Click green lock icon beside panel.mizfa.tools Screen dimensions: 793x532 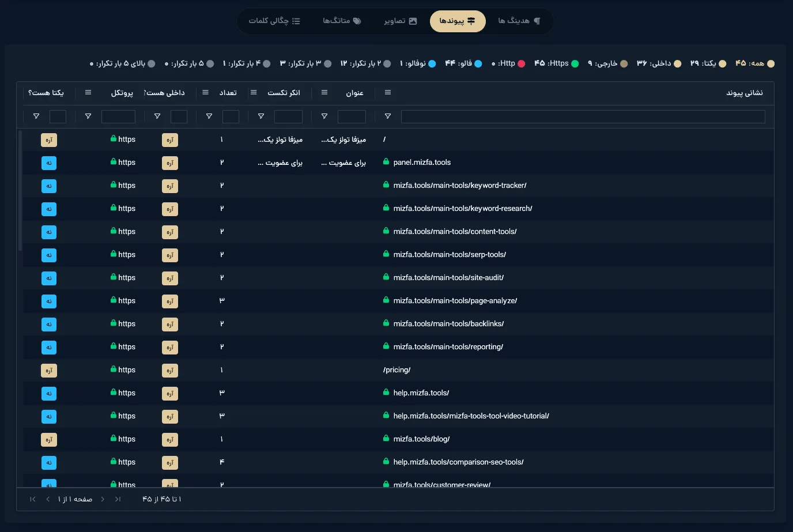[x=386, y=162]
